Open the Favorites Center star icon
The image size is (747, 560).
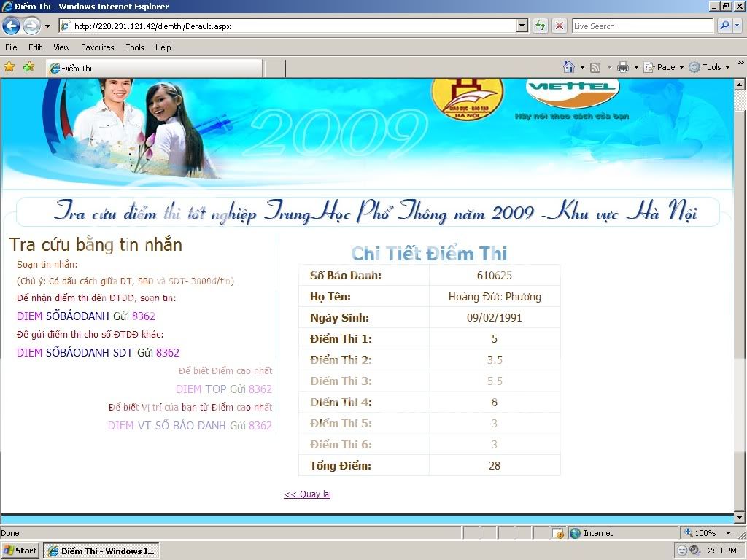[9, 66]
